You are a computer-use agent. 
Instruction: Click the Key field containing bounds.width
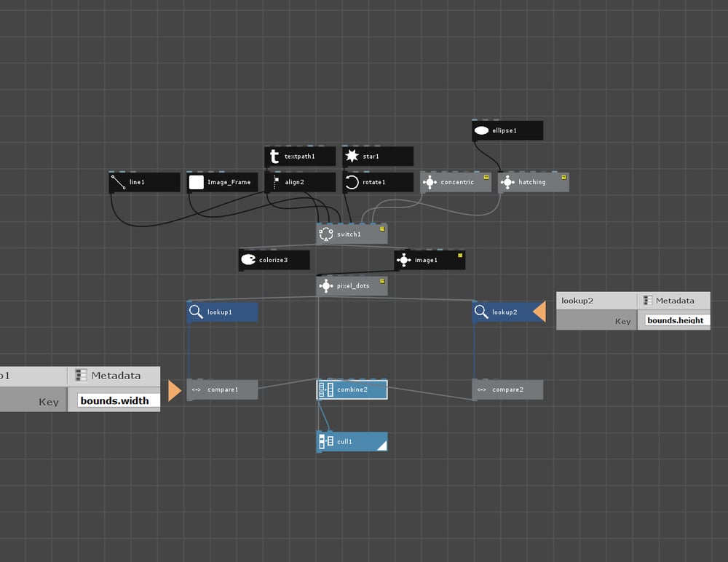[118, 400]
